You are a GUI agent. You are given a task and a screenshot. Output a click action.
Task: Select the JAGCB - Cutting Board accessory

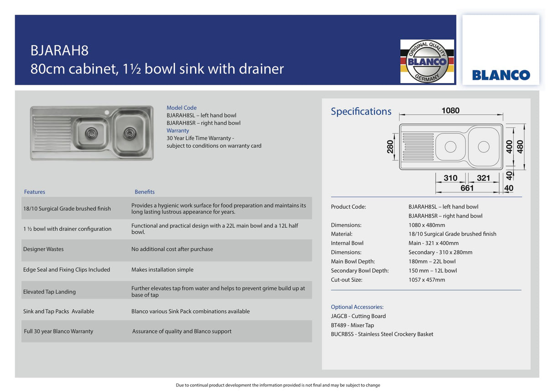click(x=358, y=316)
